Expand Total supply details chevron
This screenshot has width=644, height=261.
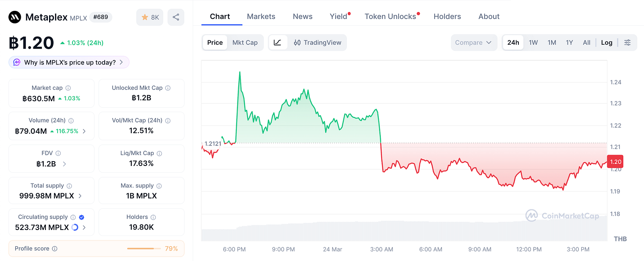[x=80, y=196]
